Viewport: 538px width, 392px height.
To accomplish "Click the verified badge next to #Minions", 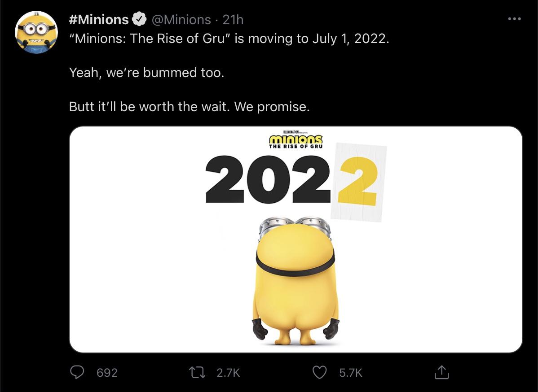I will [x=139, y=18].
